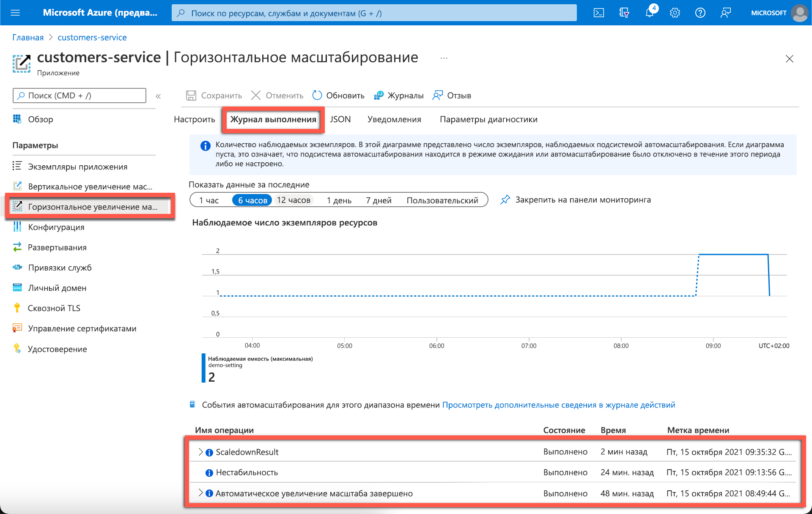Image resolution: width=812 pixels, height=514 pixels.
Task: Click the customers-service breadcrumb link
Action: click(92, 37)
